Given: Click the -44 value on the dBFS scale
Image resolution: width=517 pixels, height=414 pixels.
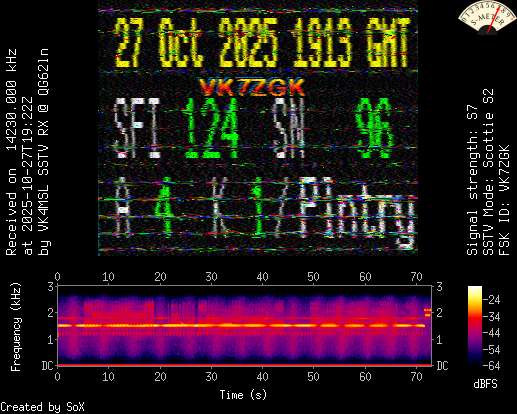Looking at the screenshot, I should 491,333.
